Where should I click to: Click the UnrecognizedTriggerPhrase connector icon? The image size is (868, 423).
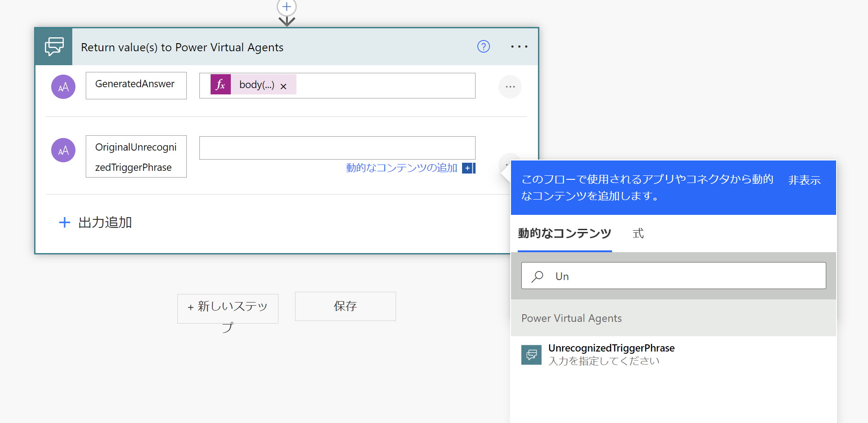(x=531, y=355)
